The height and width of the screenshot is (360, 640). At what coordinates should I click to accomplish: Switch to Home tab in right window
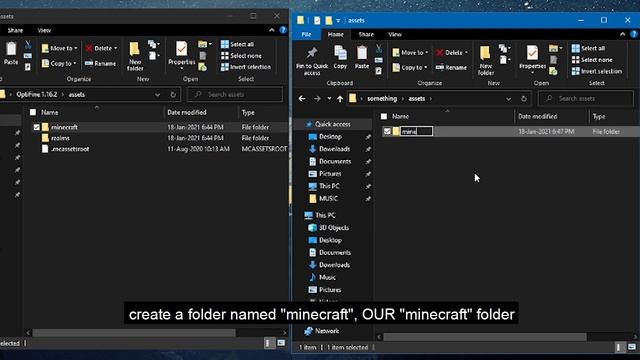[336, 35]
